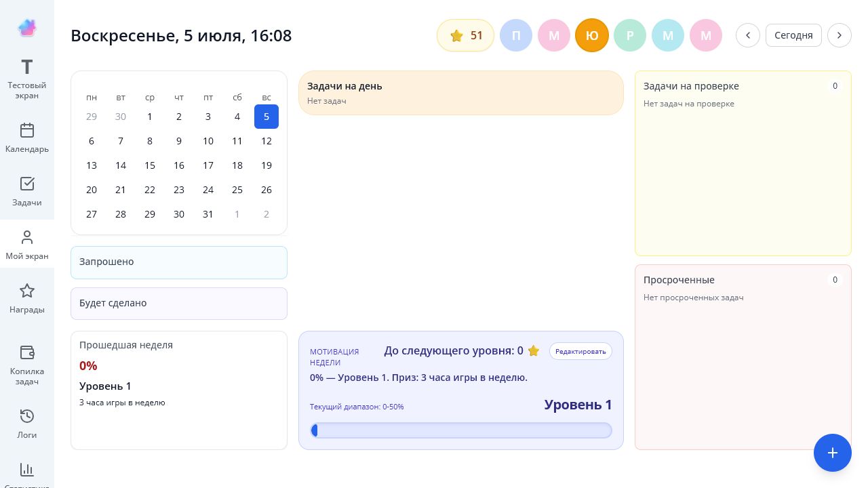The width and height of the screenshot is (868, 488).
Task: Click the Задачи на день card header
Action: pyautogui.click(x=344, y=86)
